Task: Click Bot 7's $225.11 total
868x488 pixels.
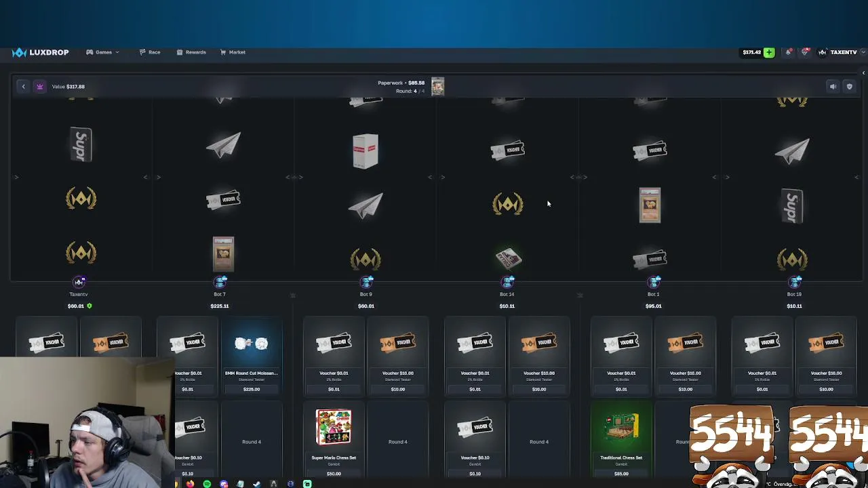Action: [x=220, y=306]
